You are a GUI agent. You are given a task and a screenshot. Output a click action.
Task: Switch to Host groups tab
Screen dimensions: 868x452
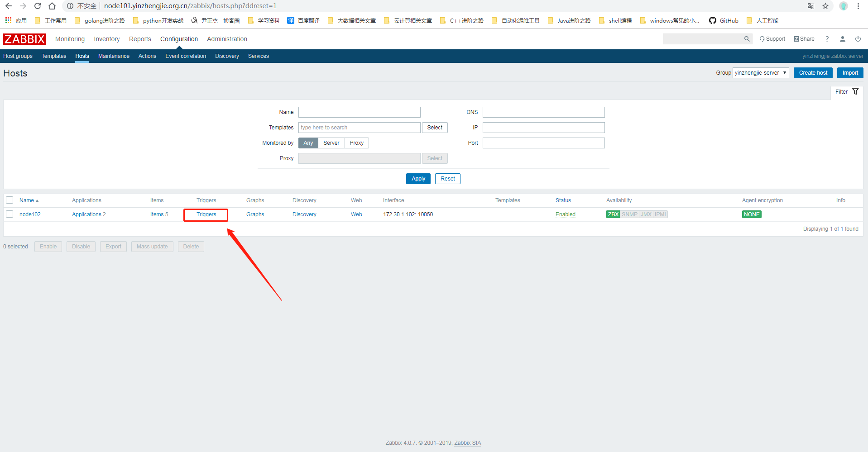pos(18,56)
